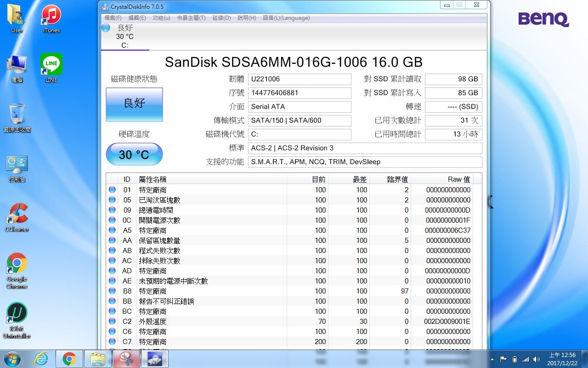The image size is (588, 368).
Task: Click the battery tray icon
Action: pyautogui.click(x=514, y=359)
